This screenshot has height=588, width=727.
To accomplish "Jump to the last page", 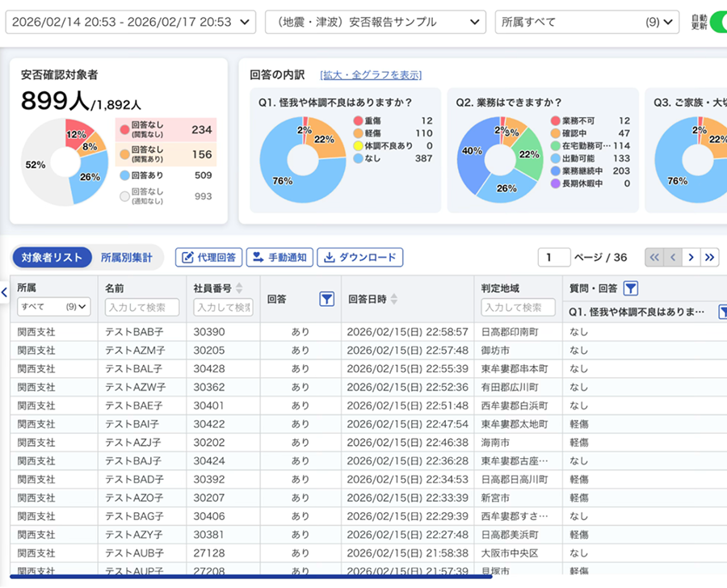I will click(x=709, y=258).
